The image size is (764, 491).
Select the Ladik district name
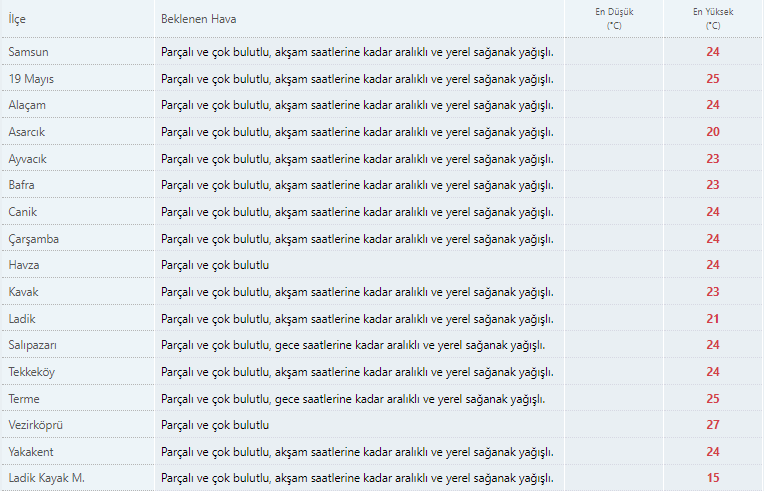22,319
